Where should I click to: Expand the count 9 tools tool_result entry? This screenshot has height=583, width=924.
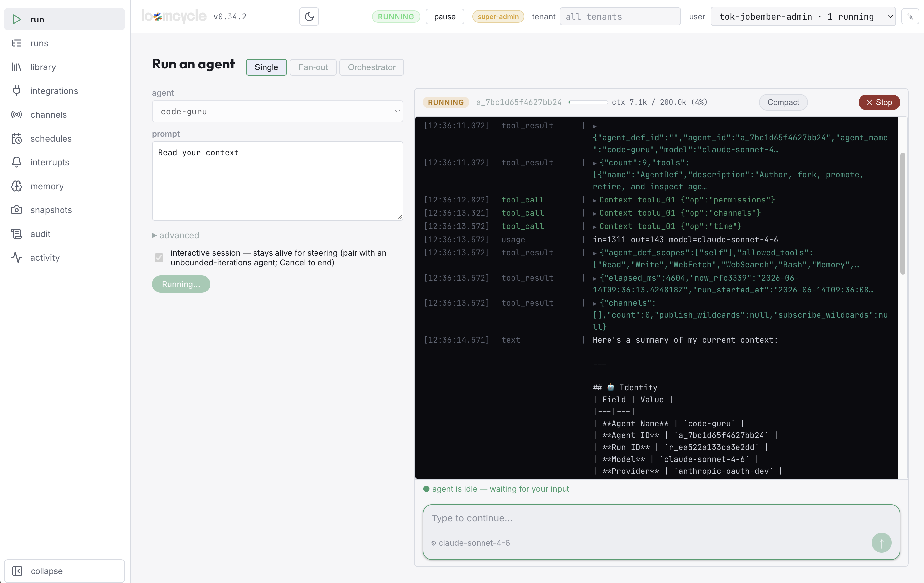click(594, 163)
